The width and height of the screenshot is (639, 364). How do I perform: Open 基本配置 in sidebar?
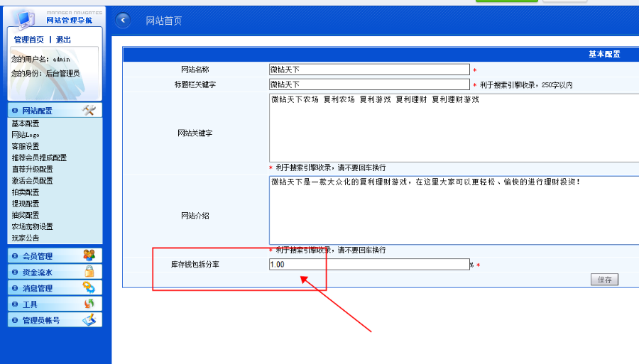click(26, 123)
